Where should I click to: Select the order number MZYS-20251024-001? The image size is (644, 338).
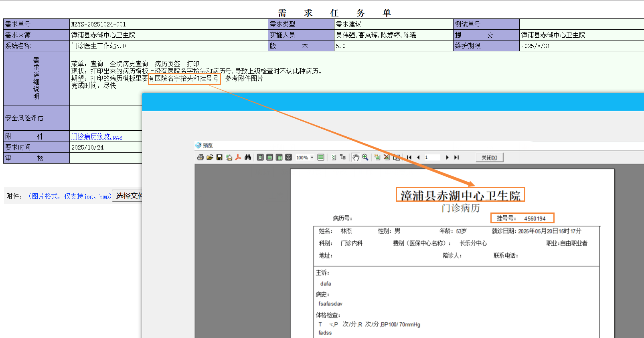pyautogui.click(x=99, y=24)
